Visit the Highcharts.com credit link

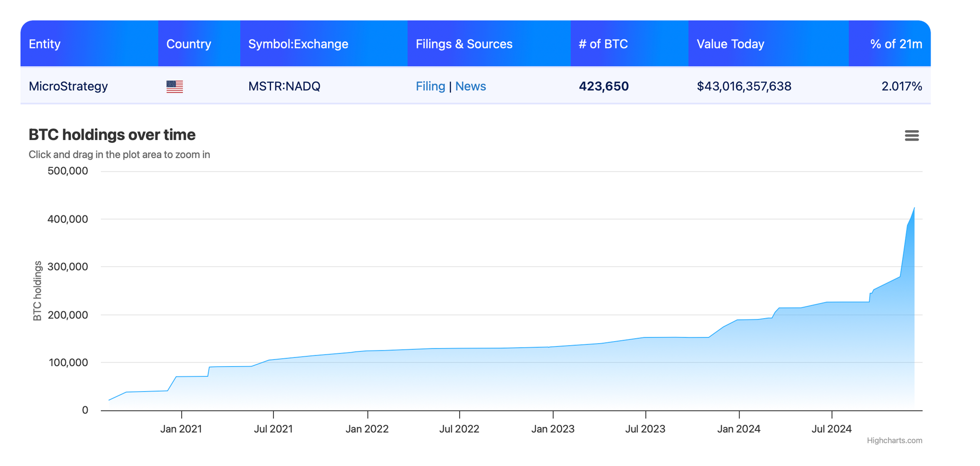point(894,441)
